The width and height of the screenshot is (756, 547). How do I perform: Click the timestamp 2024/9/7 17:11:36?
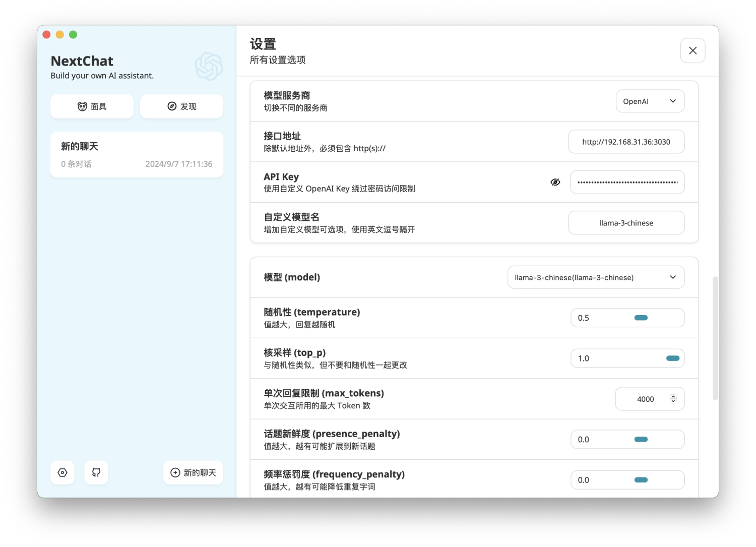point(179,164)
